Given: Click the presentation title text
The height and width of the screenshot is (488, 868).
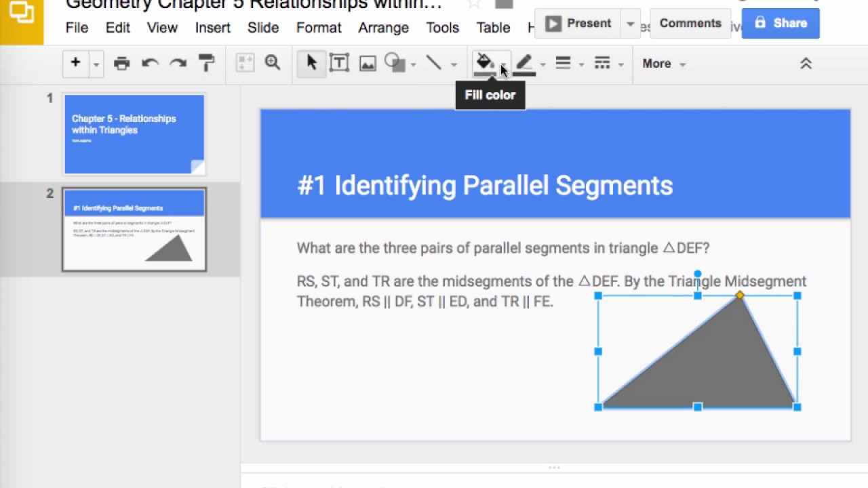Looking at the screenshot, I should 254,5.
